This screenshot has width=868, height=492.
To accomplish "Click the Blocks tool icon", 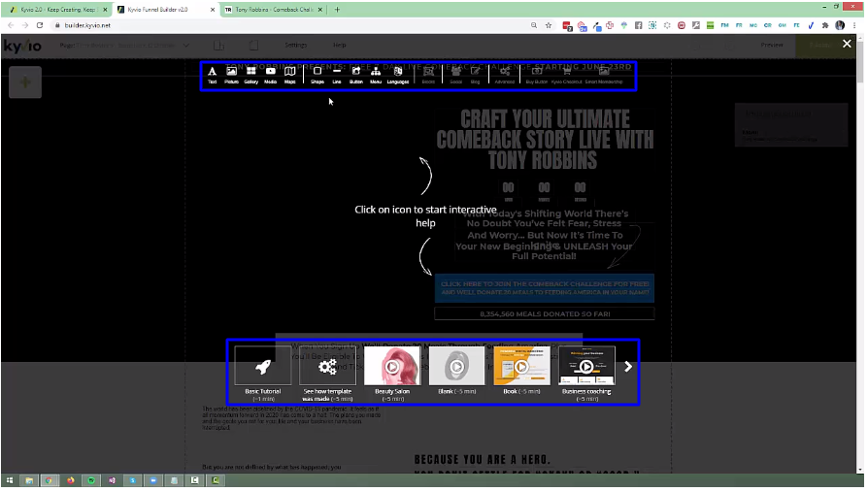I will click(429, 75).
